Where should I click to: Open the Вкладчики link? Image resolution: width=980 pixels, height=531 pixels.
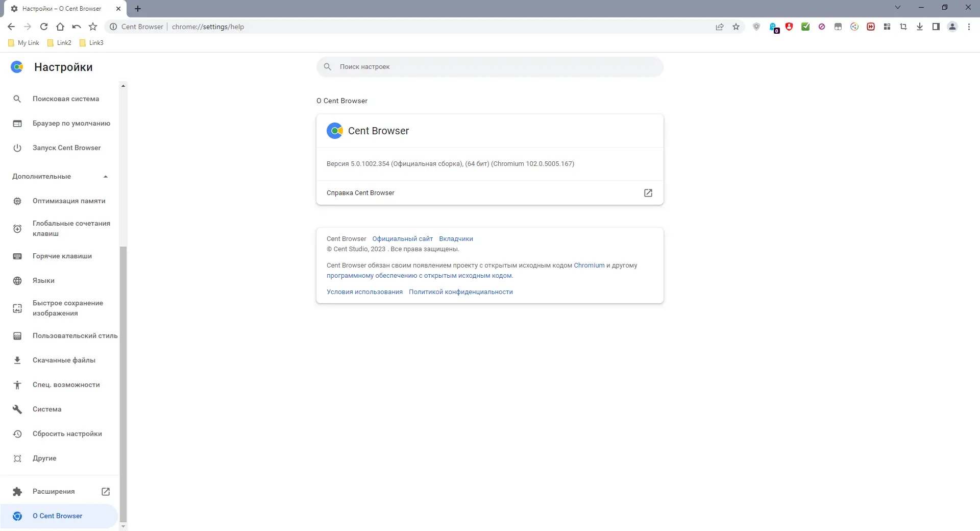pos(456,239)
